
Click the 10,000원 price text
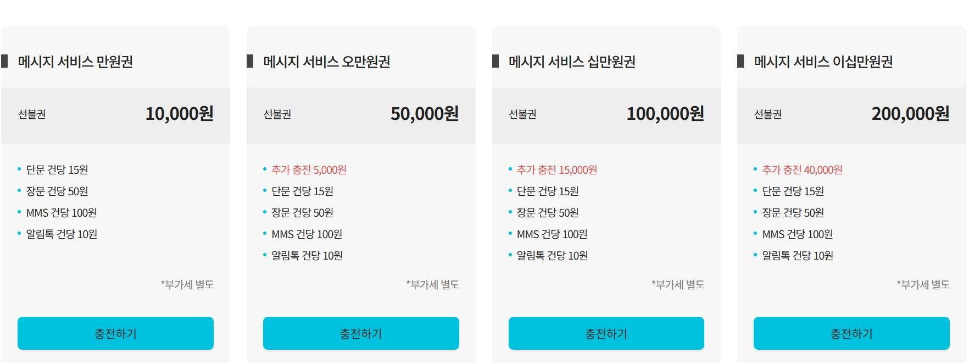coord(180,114)
